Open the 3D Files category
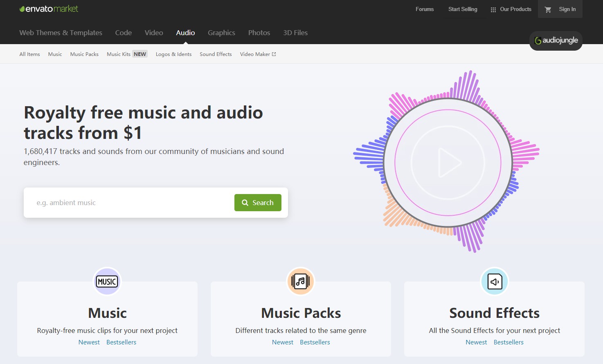The height and width of the screenshot is (364, 603). point(295,33)
